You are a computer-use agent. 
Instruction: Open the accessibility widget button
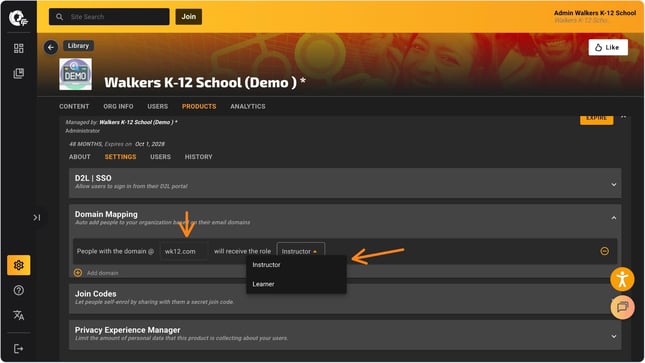click(x=622, y=279)
